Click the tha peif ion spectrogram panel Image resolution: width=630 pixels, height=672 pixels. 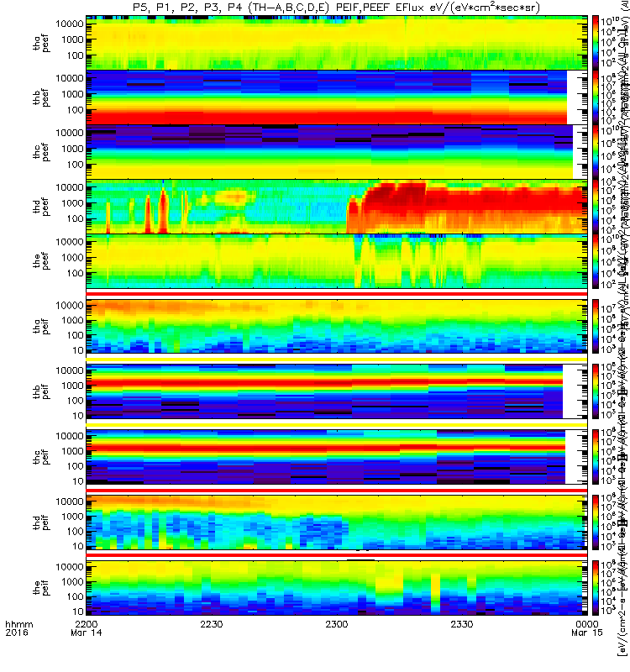337,326
